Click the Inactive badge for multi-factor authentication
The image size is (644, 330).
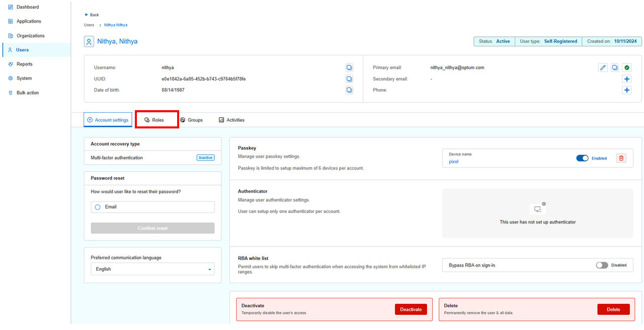point(205,157)
